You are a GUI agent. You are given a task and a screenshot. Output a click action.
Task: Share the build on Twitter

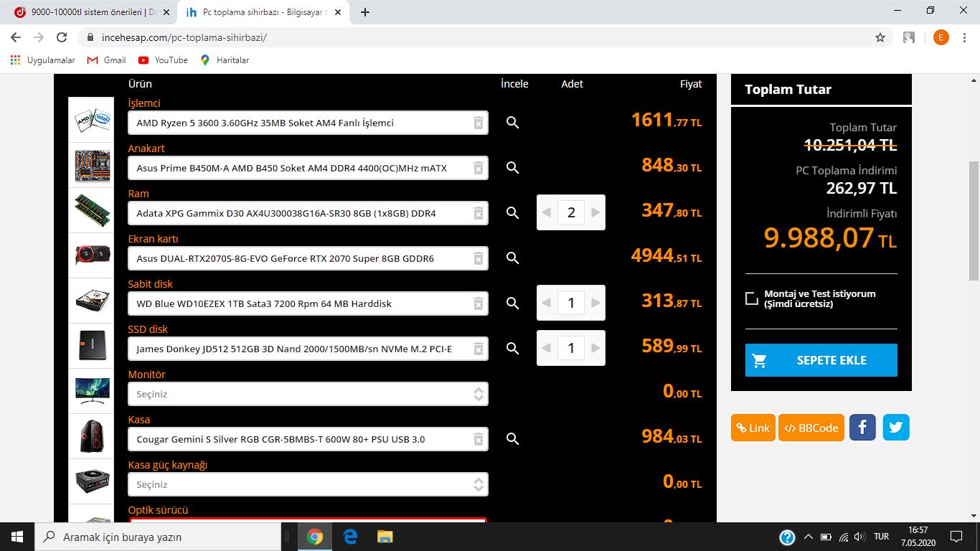(896, 428)
